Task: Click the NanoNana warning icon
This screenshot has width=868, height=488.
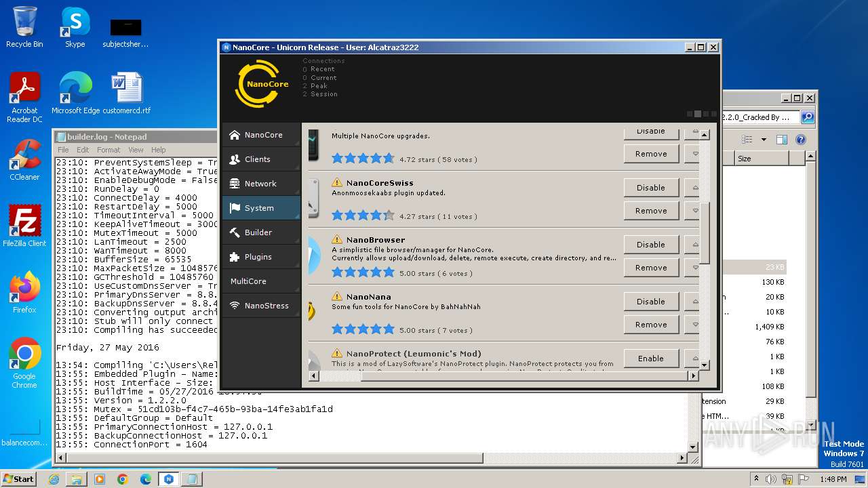Action: click(x=337, y=297)
